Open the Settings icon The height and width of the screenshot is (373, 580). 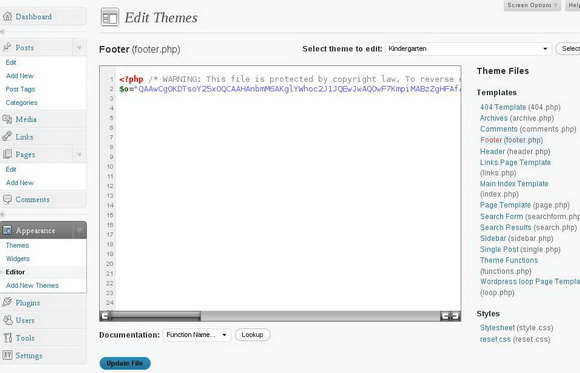tap(7, 356)
